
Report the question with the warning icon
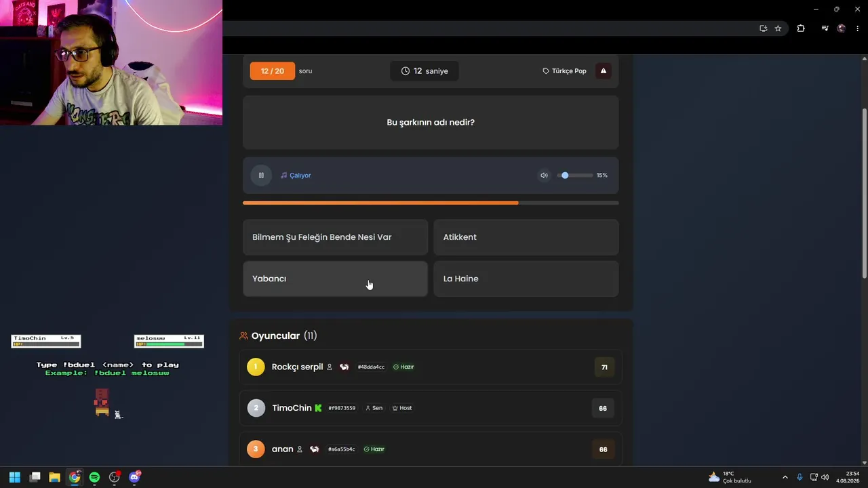coord(604,71)
